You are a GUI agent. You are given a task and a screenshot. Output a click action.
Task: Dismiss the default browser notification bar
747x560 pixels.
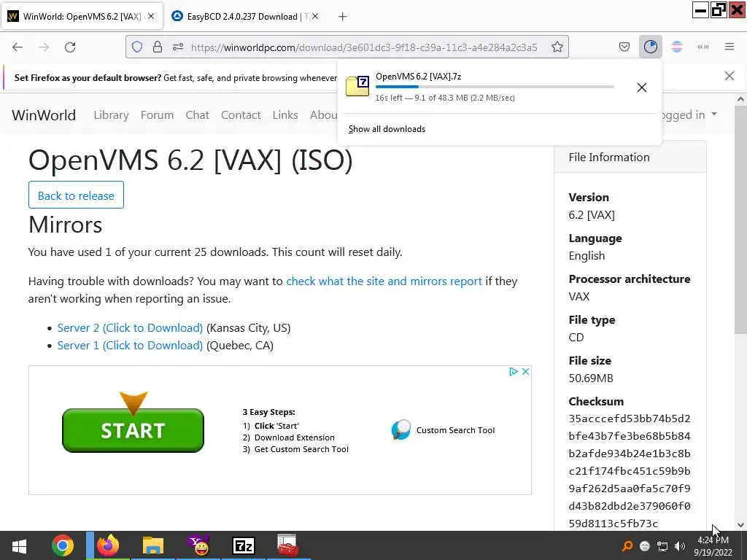coord(729,76)
